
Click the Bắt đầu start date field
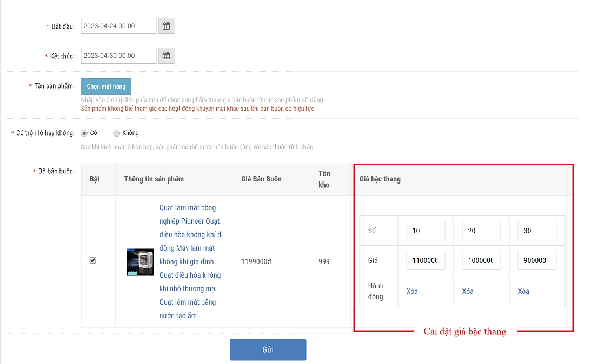click(x=118, y=26)
